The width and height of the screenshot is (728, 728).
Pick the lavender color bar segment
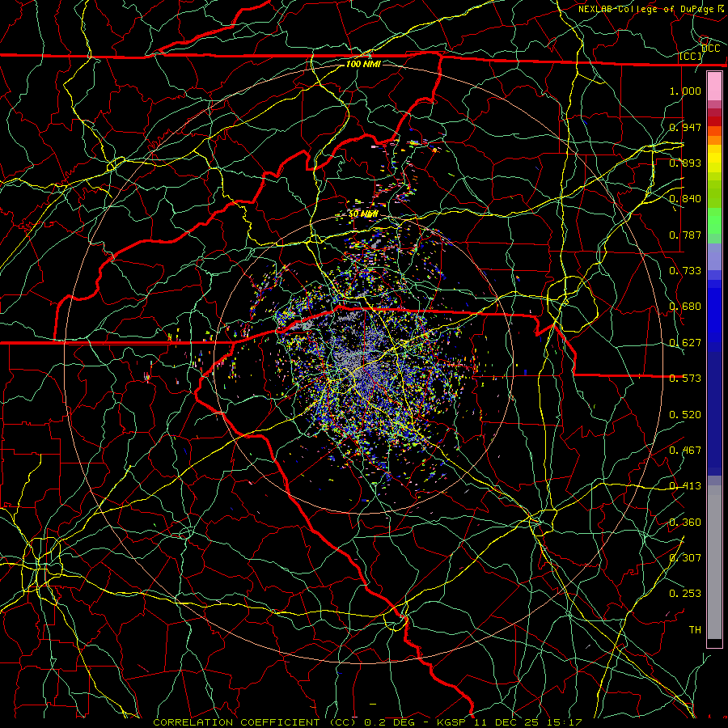pyautogui.click(x=714, y=256)
